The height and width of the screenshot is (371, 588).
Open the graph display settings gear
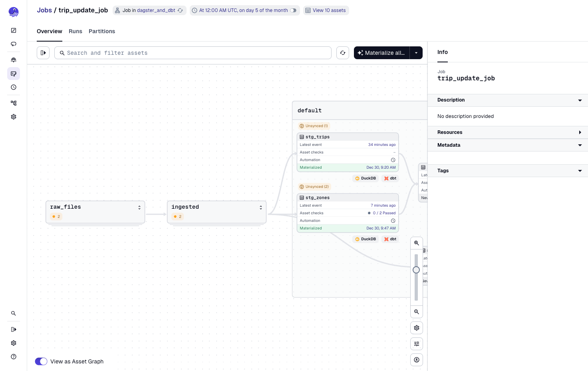416,328
